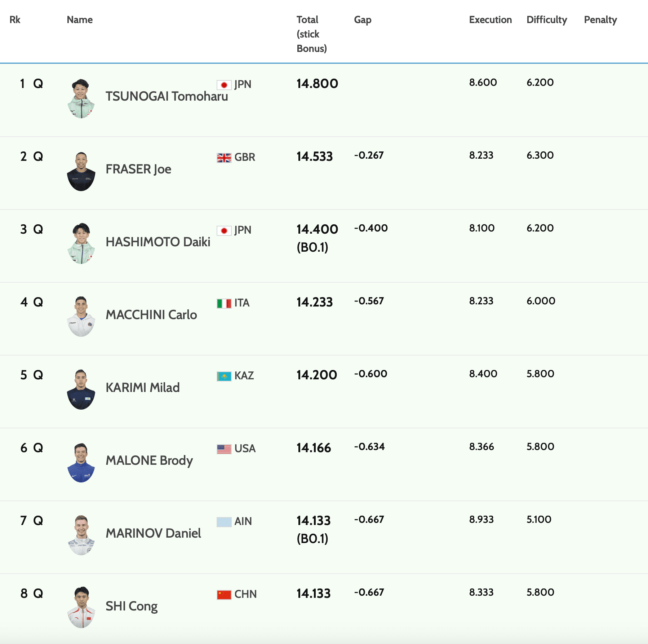This screenshot has width=648, height=644.
Task: Click MALONE Brody's profile photo
Action: (x=81, y=462)
